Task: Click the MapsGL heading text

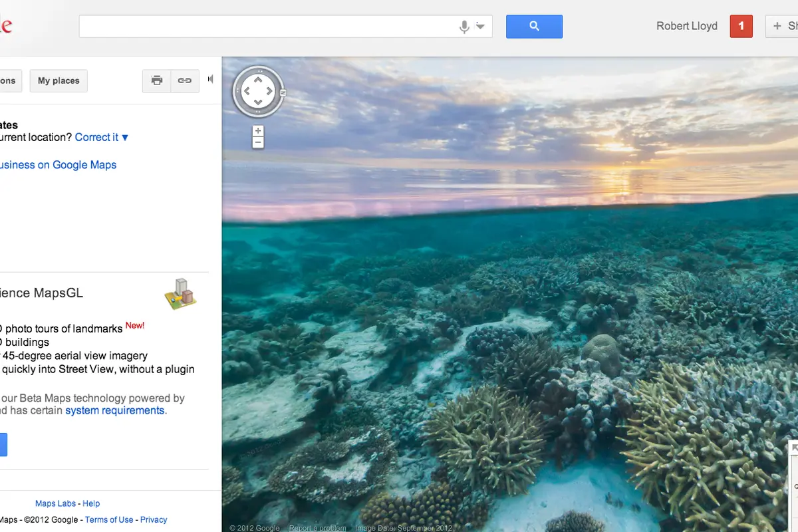Action: [x=41, y=293]
